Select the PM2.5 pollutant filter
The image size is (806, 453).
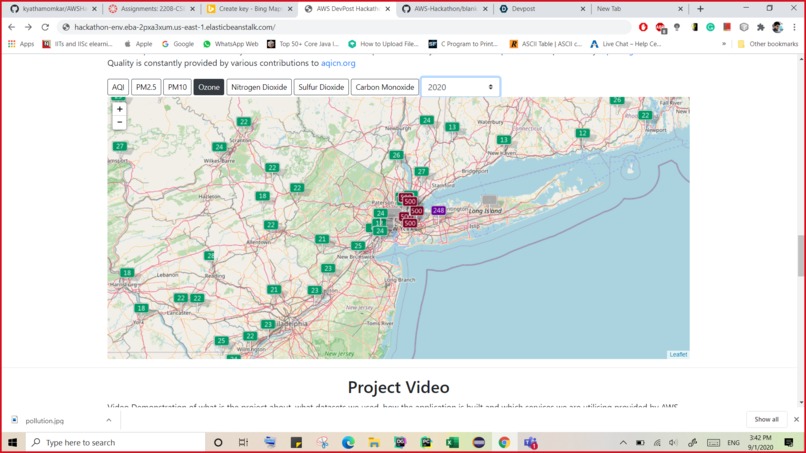pos(146,87)
